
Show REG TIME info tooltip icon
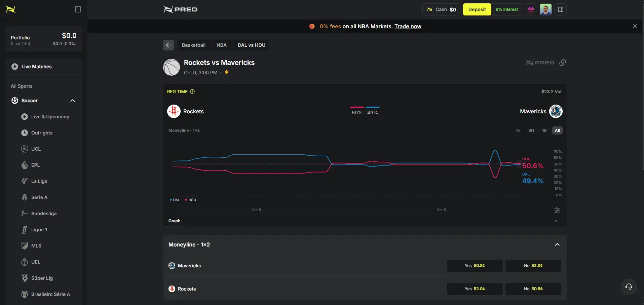coord(192,91)
